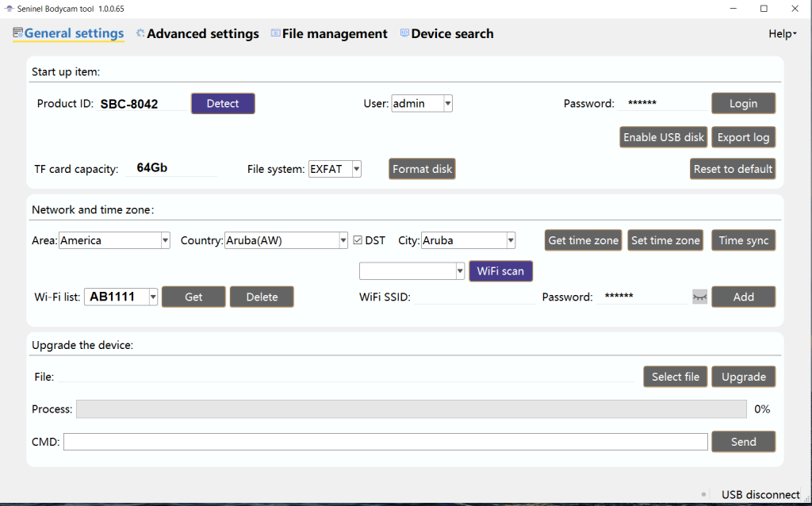Toggle the Wi-Fi password visibility eye icon
Viewport: 812px width, 506px height.
pyautogui.click(x=699, y=297)
